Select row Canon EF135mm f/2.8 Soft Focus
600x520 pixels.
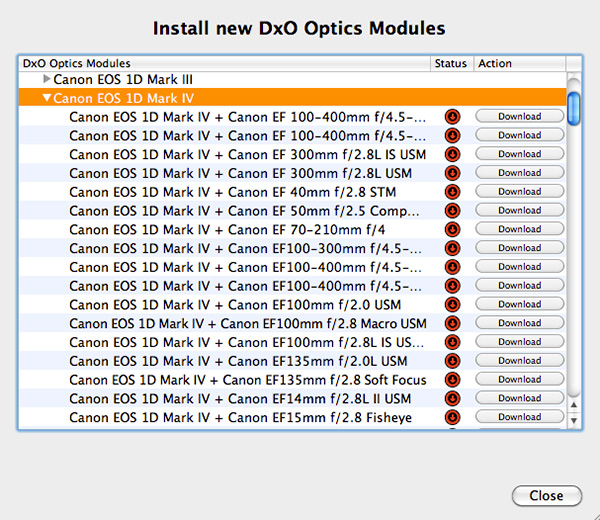[x=293, y=380]
